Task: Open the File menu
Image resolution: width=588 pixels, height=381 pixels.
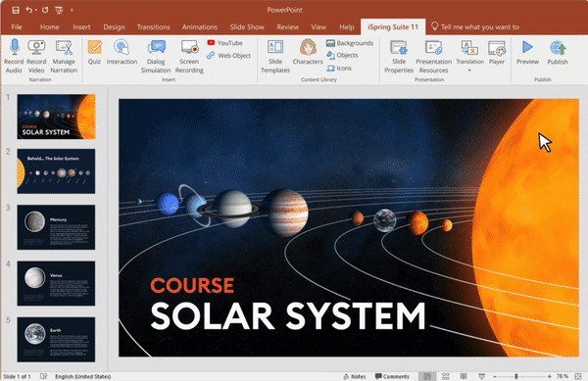Action: click(17, 27)
